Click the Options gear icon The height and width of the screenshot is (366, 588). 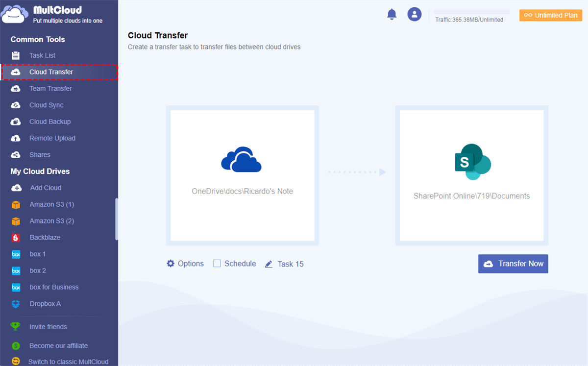pyautogui.click(x=171, y=264)
